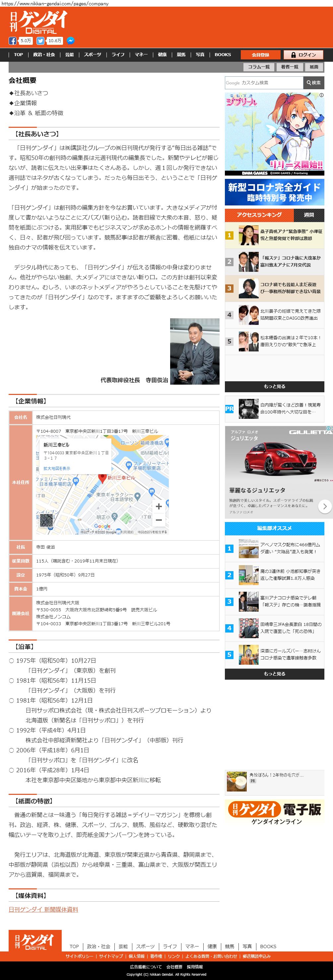Switch to the 週間 ranking tab

click(x=309, y=215)
